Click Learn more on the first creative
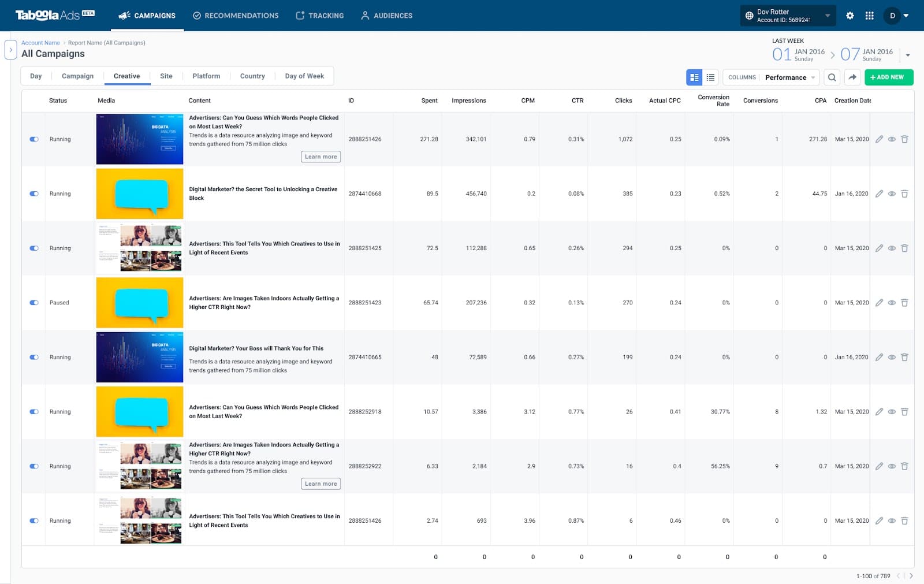 click(x=321, y=157)
